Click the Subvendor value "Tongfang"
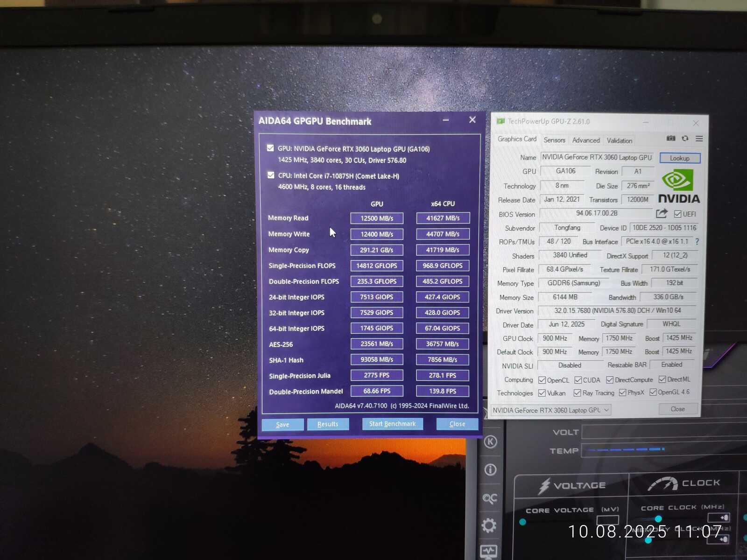747x560 pixels. (x=567, y=228)
